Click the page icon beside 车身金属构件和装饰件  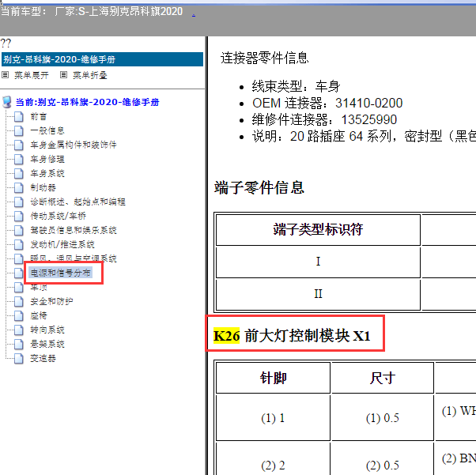coord(19,145)
